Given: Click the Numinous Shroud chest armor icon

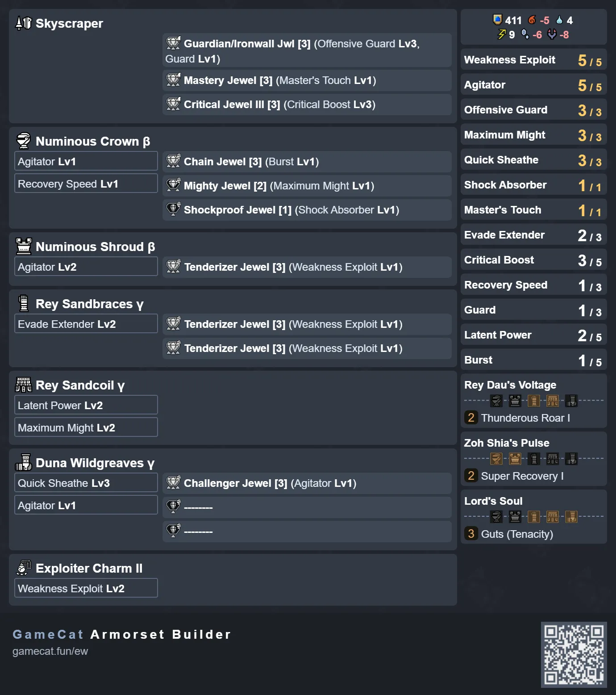Looking at the screenshot, I should click(x=23, y=246).
